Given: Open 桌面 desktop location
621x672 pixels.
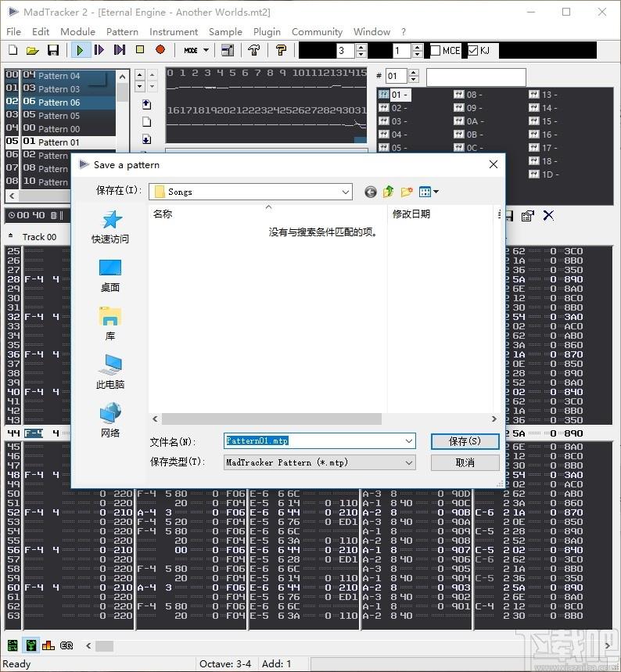Looking at the screenshot, I should coord(110,276).
